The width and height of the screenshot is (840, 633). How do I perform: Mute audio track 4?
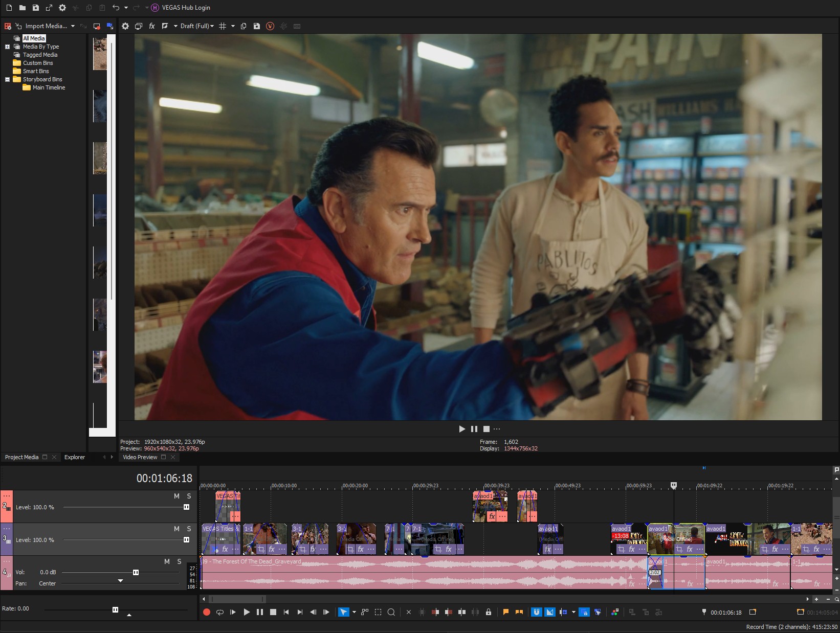tap(167, 561)
